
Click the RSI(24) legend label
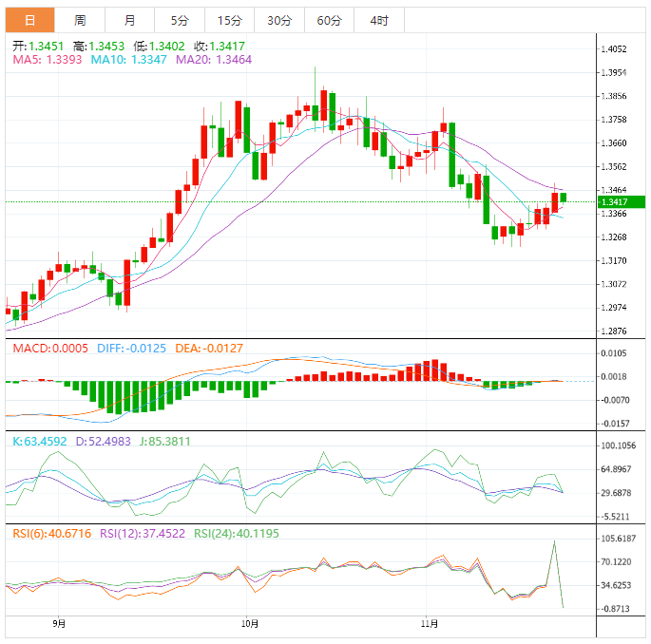(x=234, y=534)
